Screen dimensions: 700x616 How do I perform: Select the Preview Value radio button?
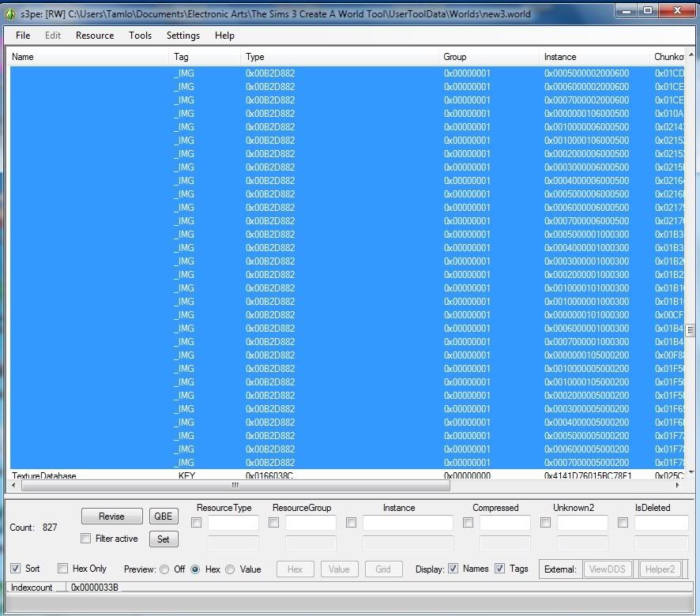[x=230, y=569]
